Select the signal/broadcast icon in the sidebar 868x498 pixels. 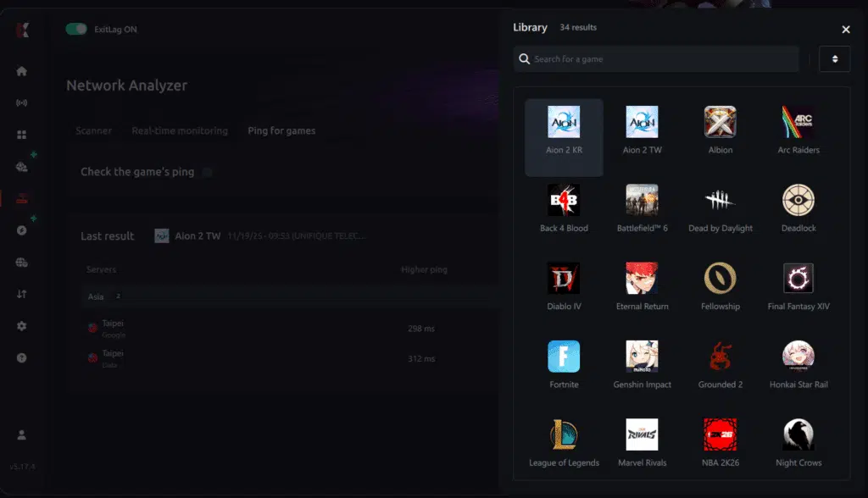tap(20, 102)
